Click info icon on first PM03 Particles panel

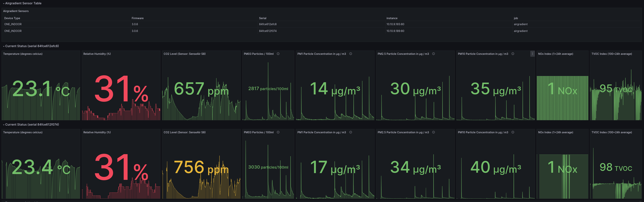(x=278, y=54)
